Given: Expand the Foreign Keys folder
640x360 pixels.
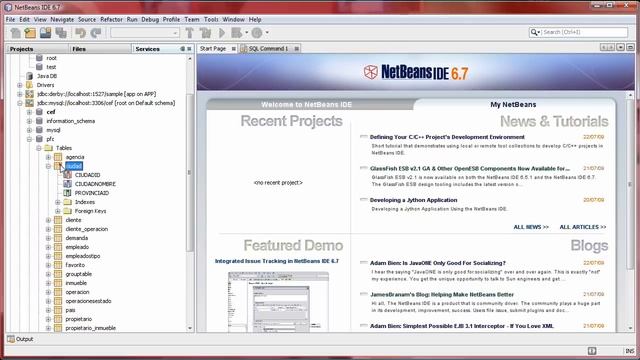Looking at the screenshot, I should [58, 211].
